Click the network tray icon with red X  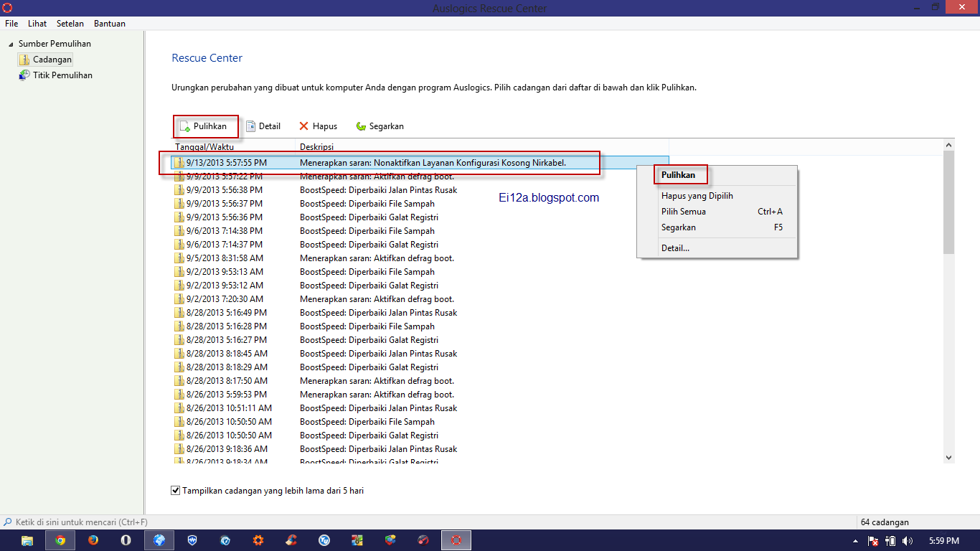click(873, 541)
